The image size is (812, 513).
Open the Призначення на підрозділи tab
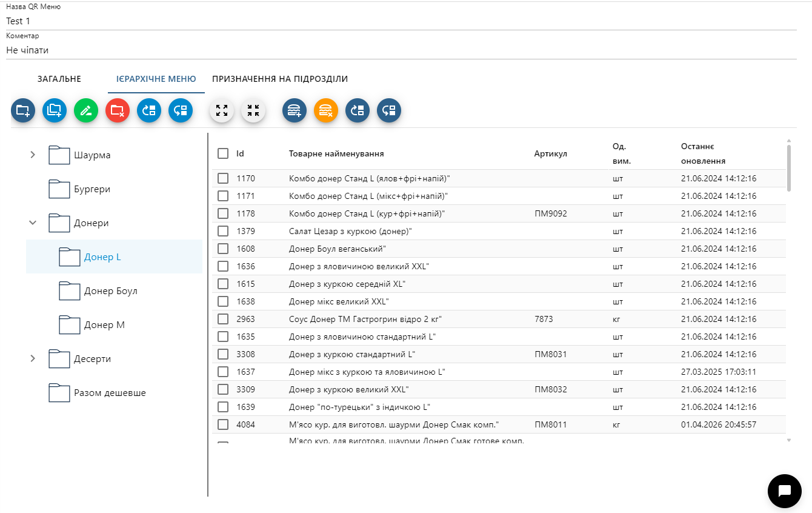pyautogui.click(x=280, y=79)
